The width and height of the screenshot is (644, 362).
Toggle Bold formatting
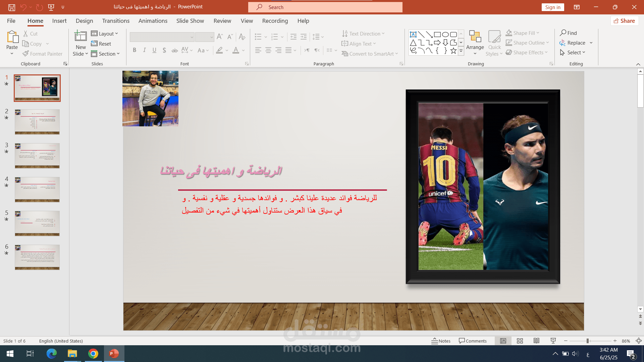pos(135,50)
